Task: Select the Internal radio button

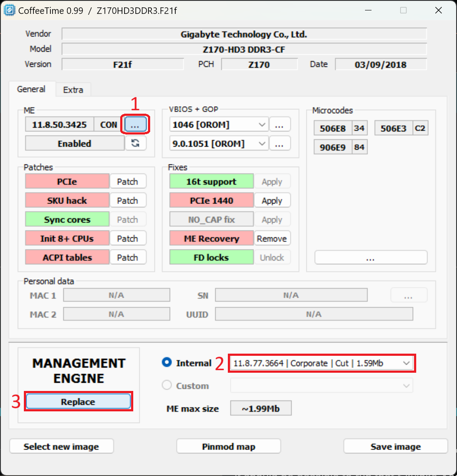Action: coord(167,363)
